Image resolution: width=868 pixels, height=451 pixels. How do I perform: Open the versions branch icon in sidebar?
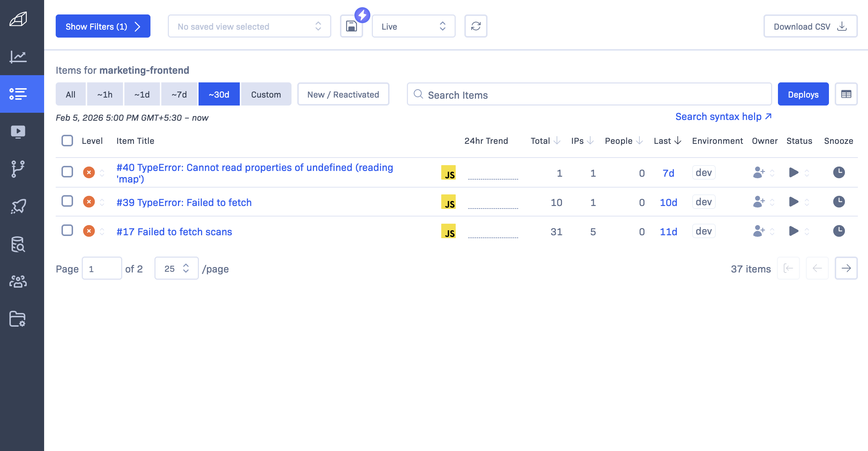click(x=18, y=169)
